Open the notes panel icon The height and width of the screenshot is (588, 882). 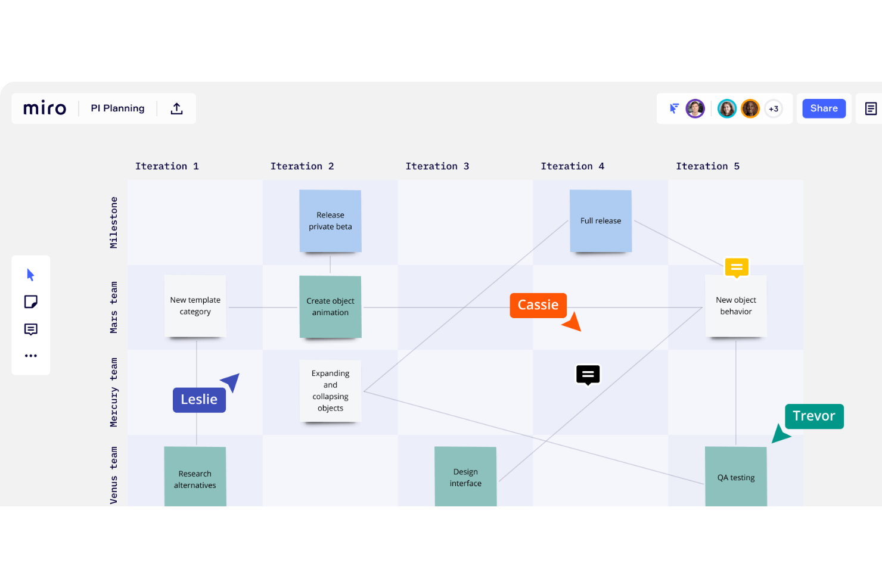[871, 108]
